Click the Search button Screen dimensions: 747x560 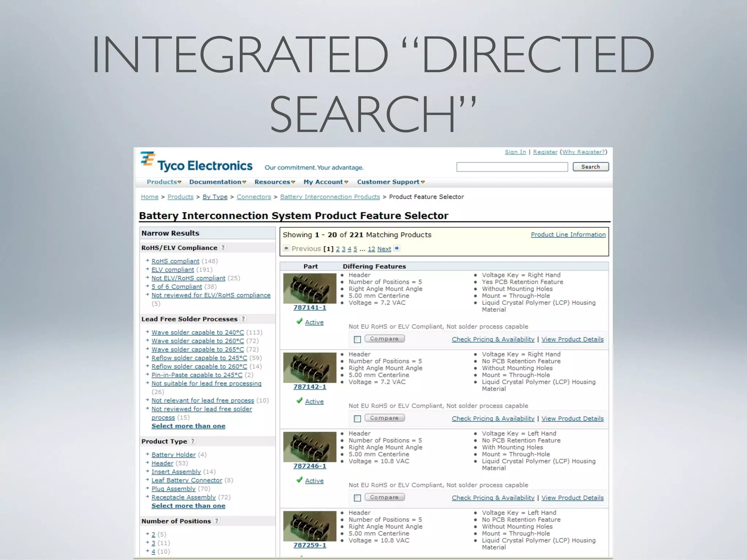[x=591, y=167]
